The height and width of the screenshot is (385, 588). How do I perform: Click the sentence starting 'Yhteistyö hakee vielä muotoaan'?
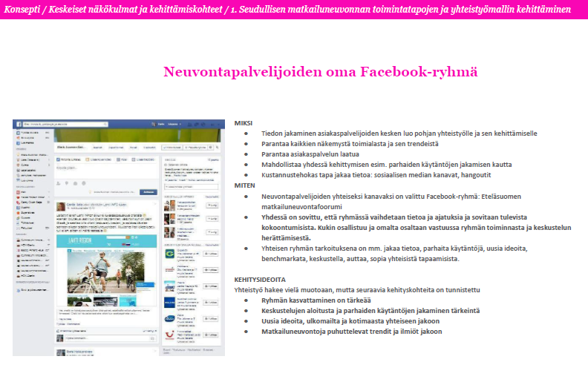357,290
